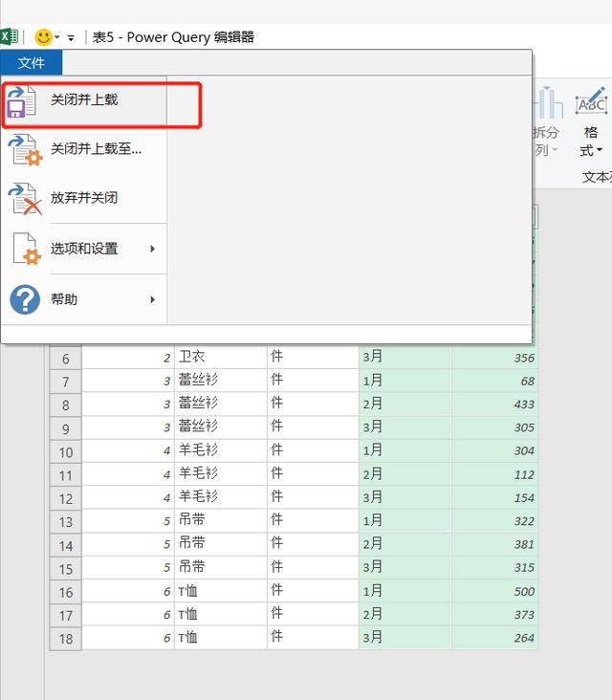This screenshot has width=612, height=700.
Task: Click the 3月 cell in row 18
Action: (404, 637)
